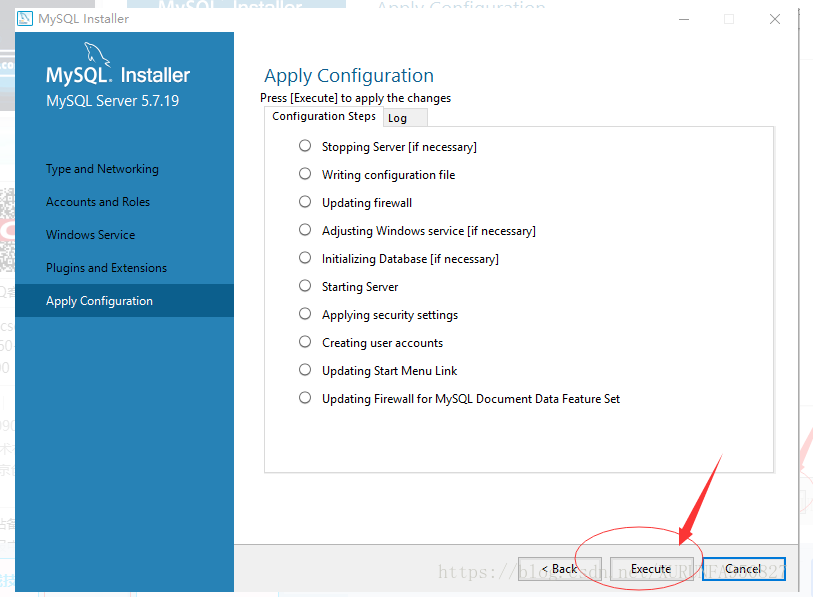Select the Updating firewall status circle
The width and height of the screenshot is (813, 597).
click(305, 202)
